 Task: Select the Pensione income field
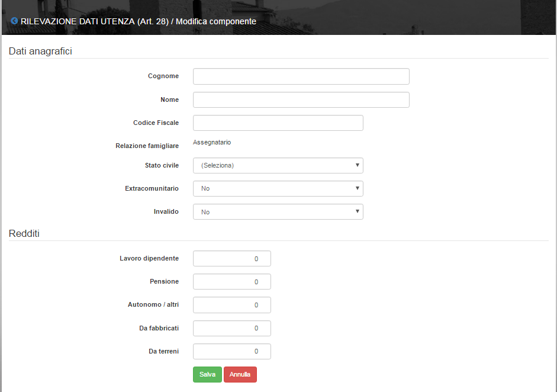(231, 282)
